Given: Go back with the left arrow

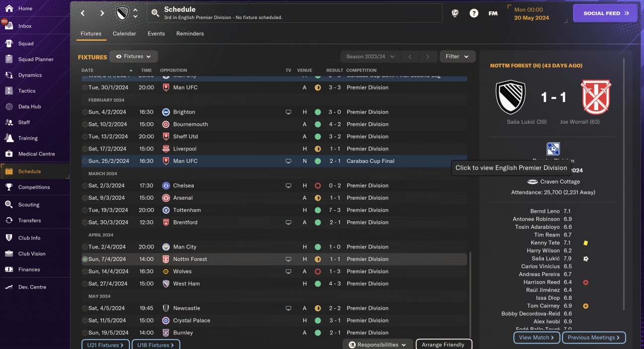Looking at the screenshot, I should (83, 14).
